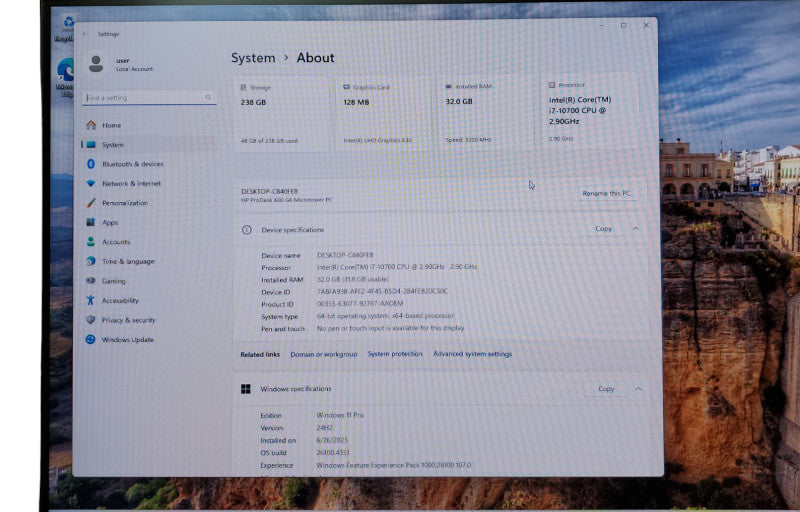The width and height of the screenshot is (800, 512).
Task: Click '32.0 GB (31.8 GB usable)' text
Action: click(353, 279)
